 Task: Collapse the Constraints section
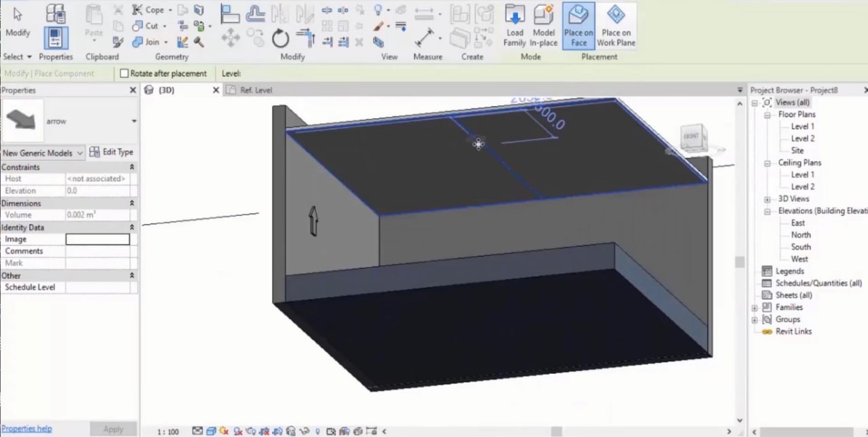pos(132,167)
